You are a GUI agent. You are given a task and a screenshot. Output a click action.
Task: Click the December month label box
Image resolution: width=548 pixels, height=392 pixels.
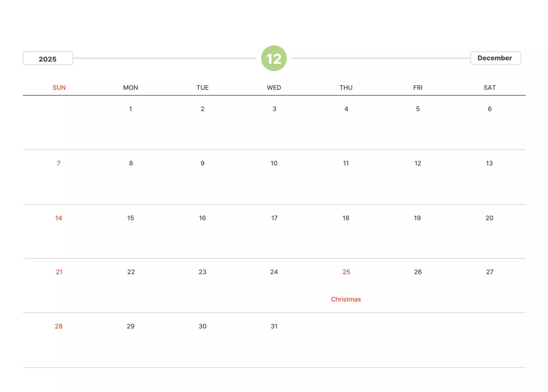tap(495, 58)
